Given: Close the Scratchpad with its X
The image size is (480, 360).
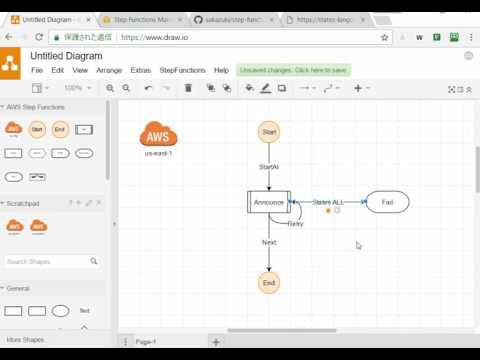Looking at the screenshot, I should (x=99, y=203).
